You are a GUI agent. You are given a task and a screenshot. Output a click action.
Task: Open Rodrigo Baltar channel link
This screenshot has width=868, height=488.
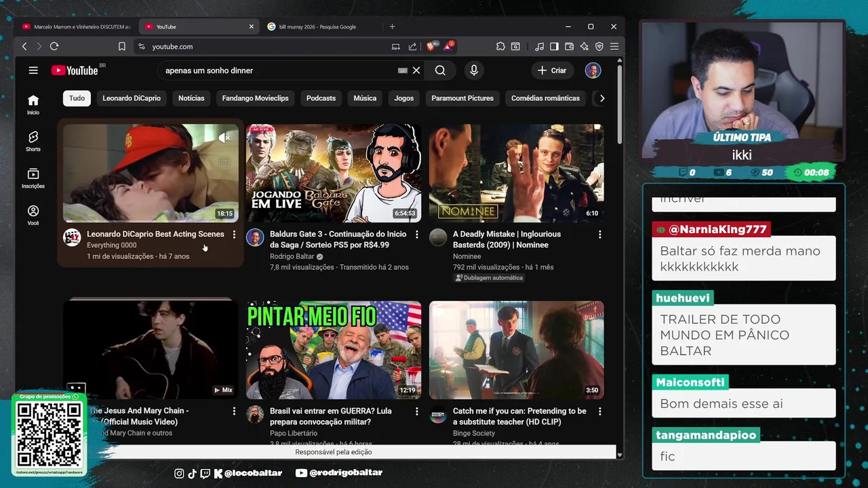coord(292,256)
